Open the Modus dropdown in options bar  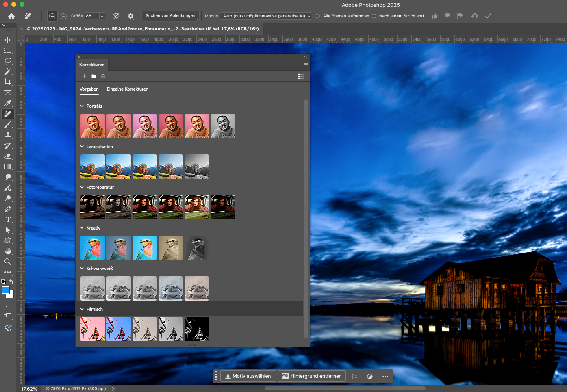tap(266, 16)
